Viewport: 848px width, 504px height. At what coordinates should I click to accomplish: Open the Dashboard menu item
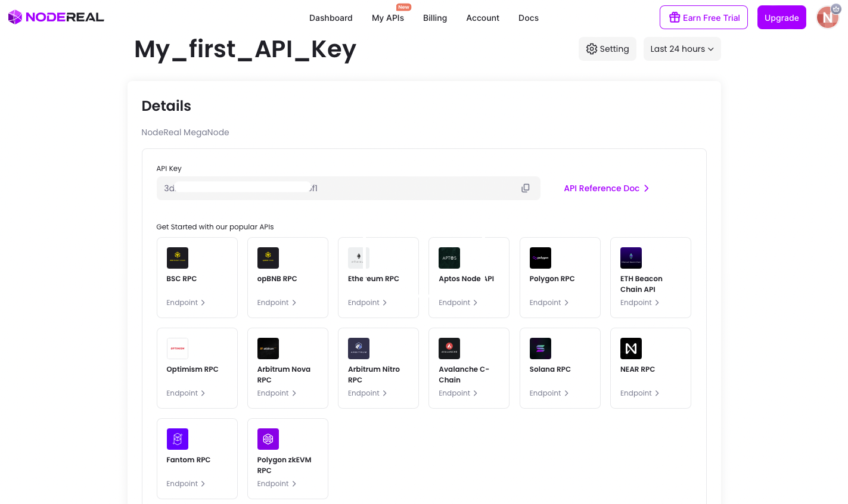pyautogui.click(x=331, y=18)
